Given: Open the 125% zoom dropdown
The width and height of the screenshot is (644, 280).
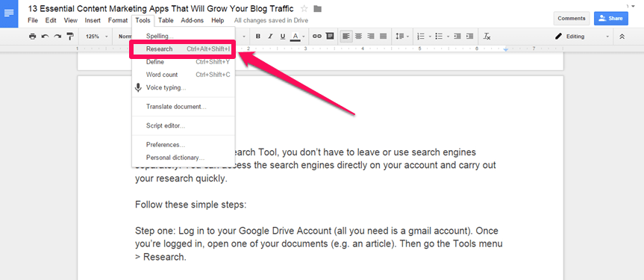Looking at the screenshot, I should tap(96, 37).
